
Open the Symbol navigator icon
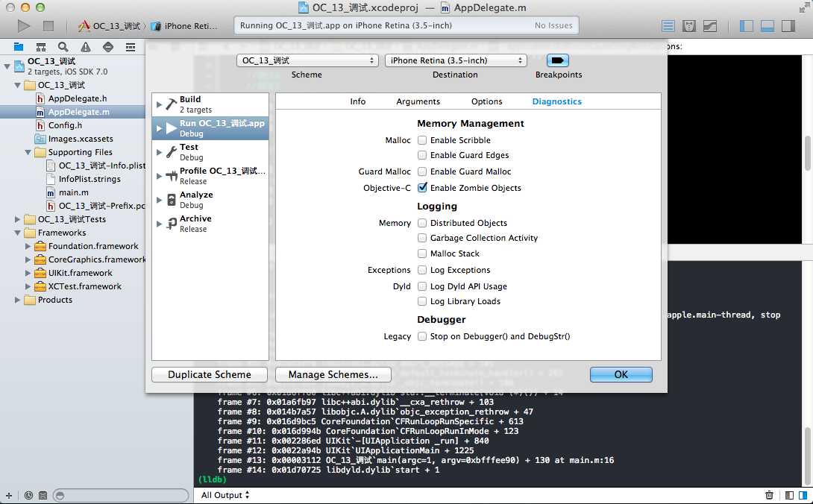coord(41,47)
